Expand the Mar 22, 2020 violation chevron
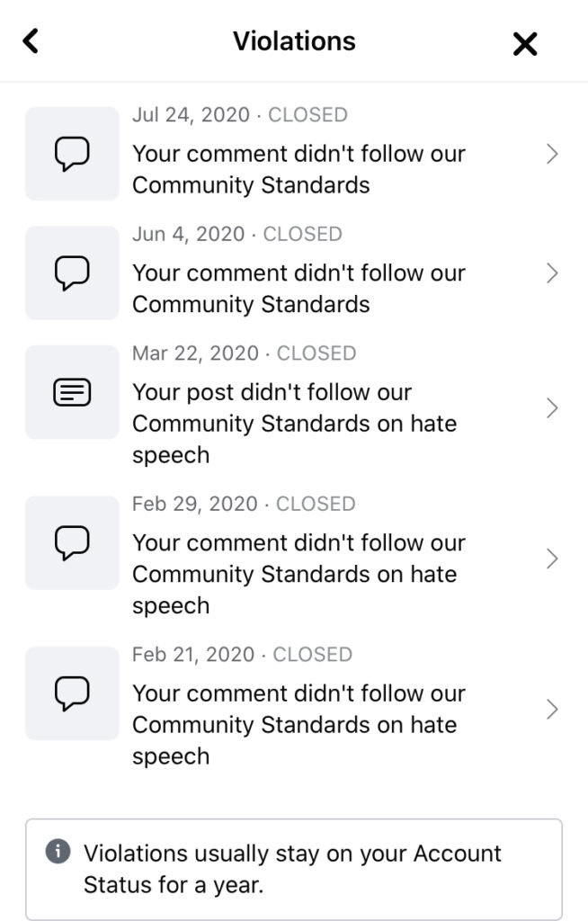Screen dimensions: 588x921 coord(552,408)
